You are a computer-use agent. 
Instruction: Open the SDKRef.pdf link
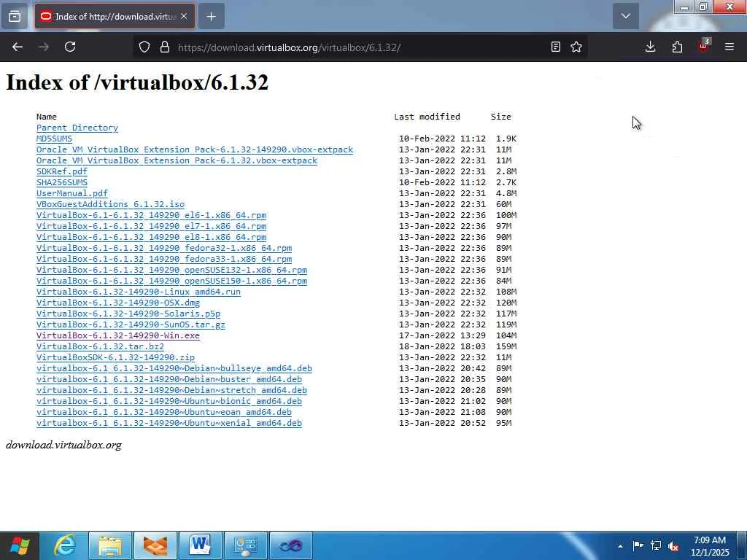(62, 171)
